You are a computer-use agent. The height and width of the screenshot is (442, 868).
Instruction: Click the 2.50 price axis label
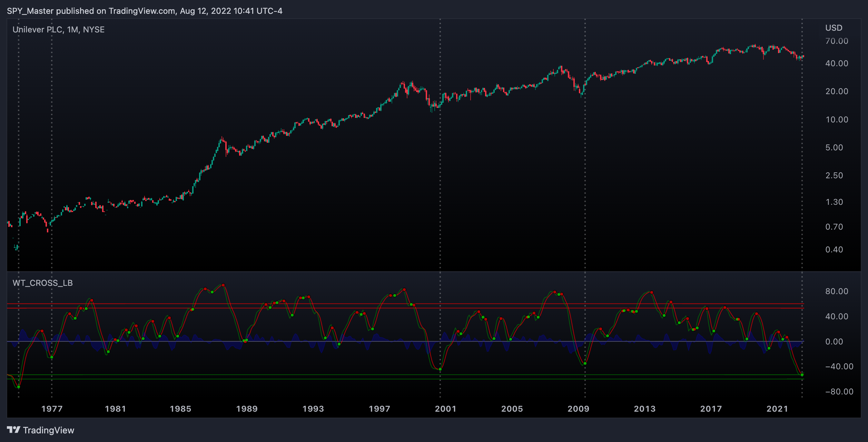[x=834, y=175]
